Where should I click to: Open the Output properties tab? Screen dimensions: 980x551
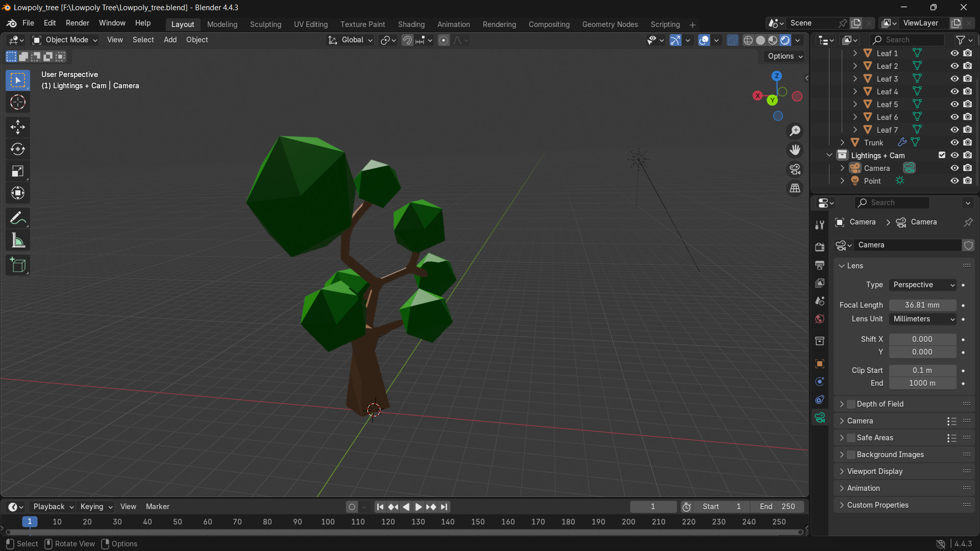click(820, 265)
